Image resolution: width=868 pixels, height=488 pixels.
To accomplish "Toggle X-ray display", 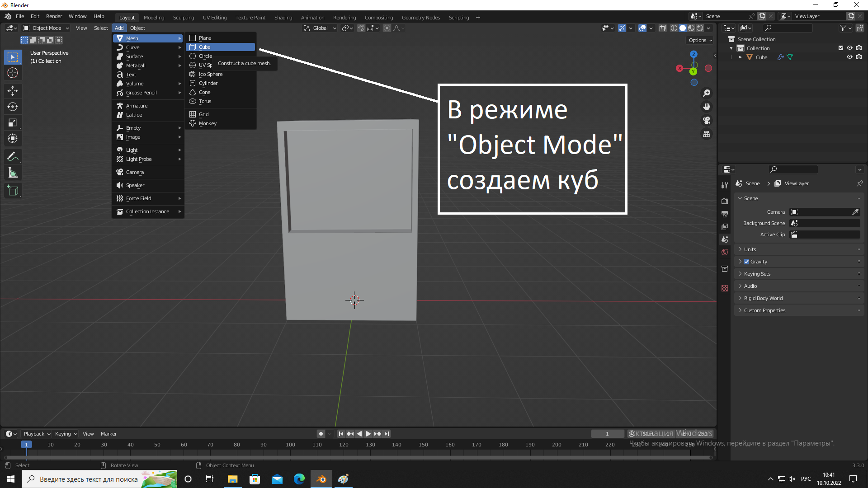I will click(x=662, y=28).
